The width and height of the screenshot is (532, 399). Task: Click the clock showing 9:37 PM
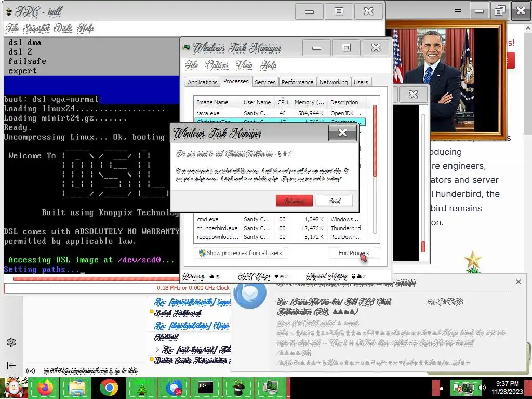point(507,388)
